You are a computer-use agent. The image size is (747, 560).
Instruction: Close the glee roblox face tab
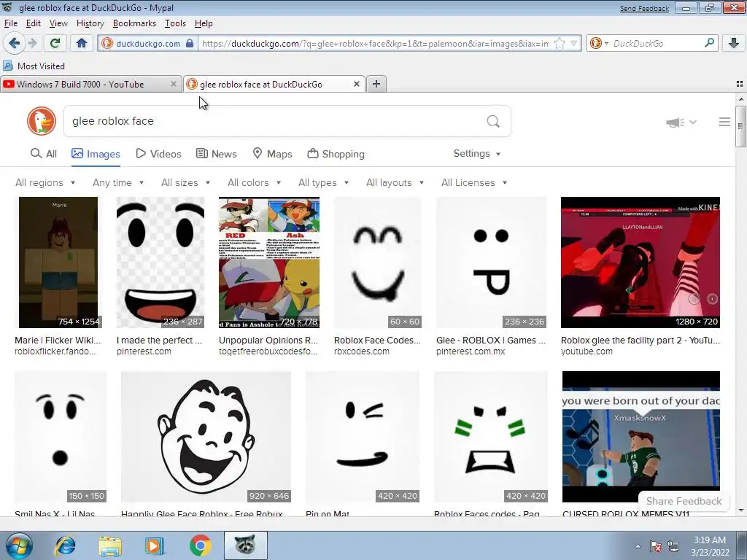[356, 84]
